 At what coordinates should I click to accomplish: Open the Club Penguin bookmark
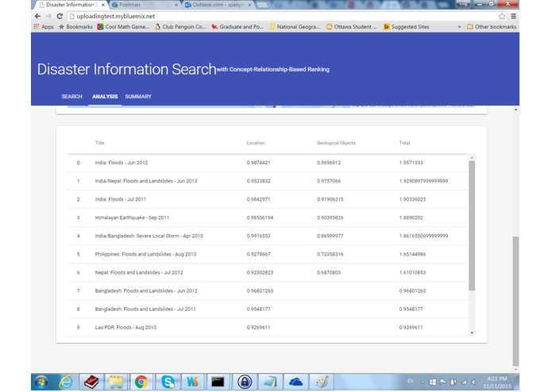(180, 27)
